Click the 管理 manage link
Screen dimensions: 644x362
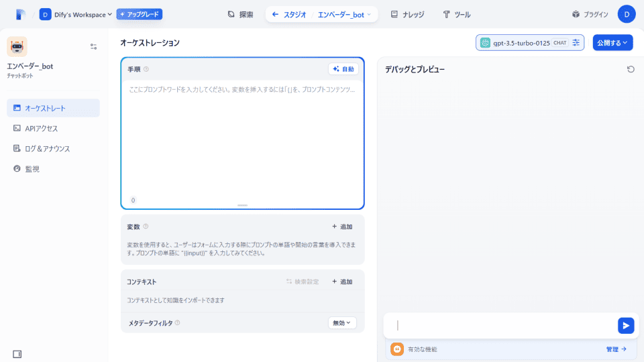pos(616,349)
